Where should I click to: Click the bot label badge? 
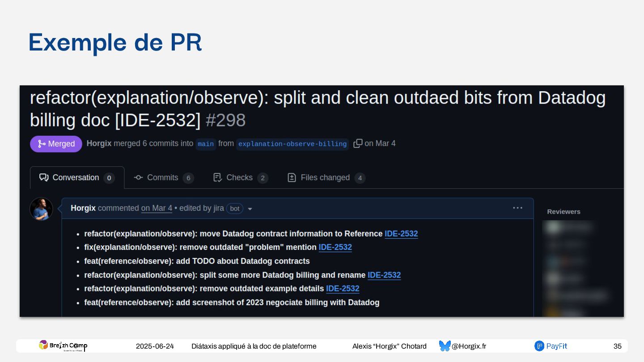[235, 209]
